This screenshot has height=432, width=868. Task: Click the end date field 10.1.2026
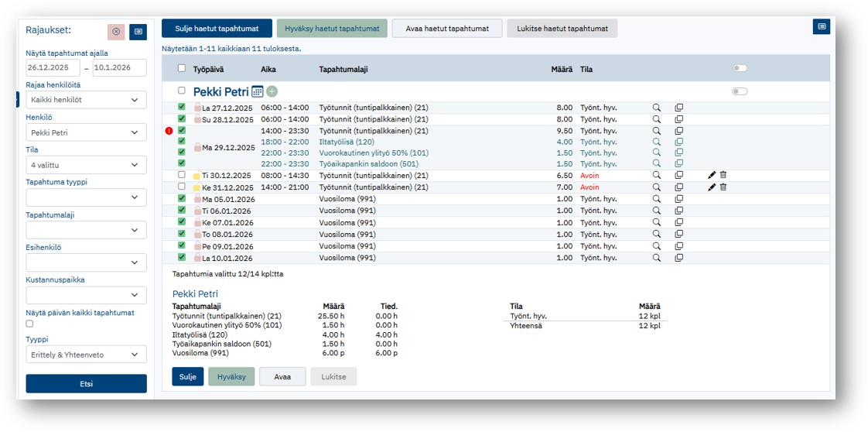[x=120, y=67]
